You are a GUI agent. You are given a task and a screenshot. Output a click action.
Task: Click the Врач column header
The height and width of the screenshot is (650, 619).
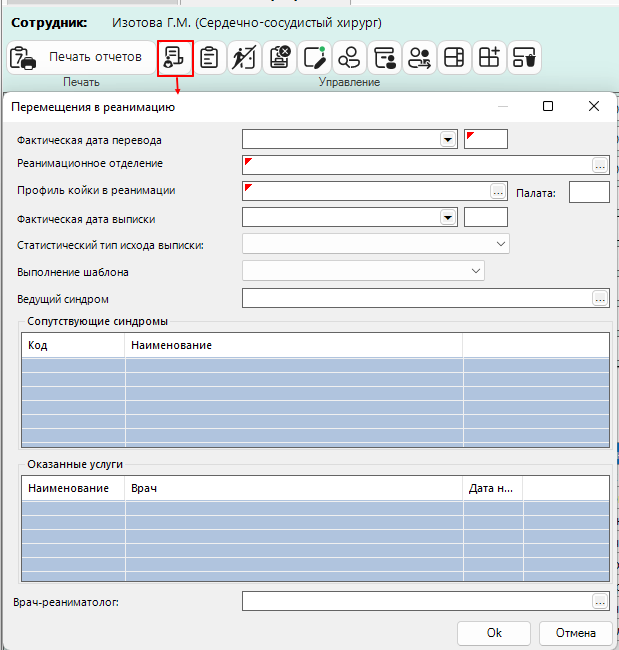pos(294,488)
